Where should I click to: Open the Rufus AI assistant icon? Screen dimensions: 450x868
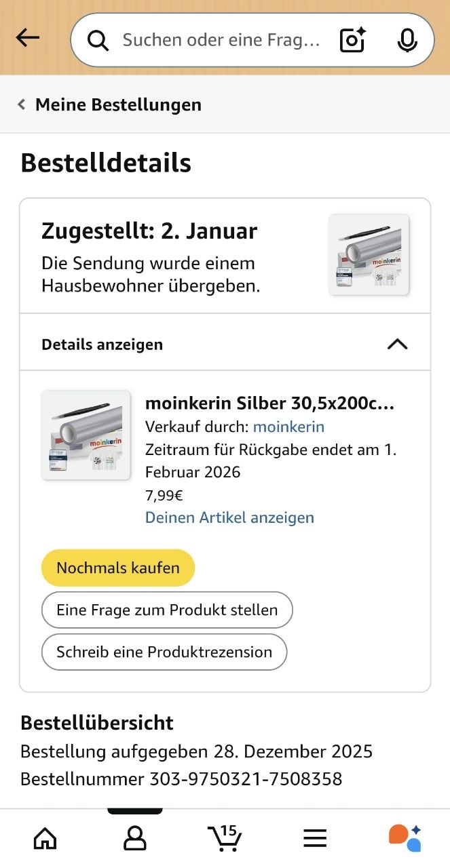point(405,838)
